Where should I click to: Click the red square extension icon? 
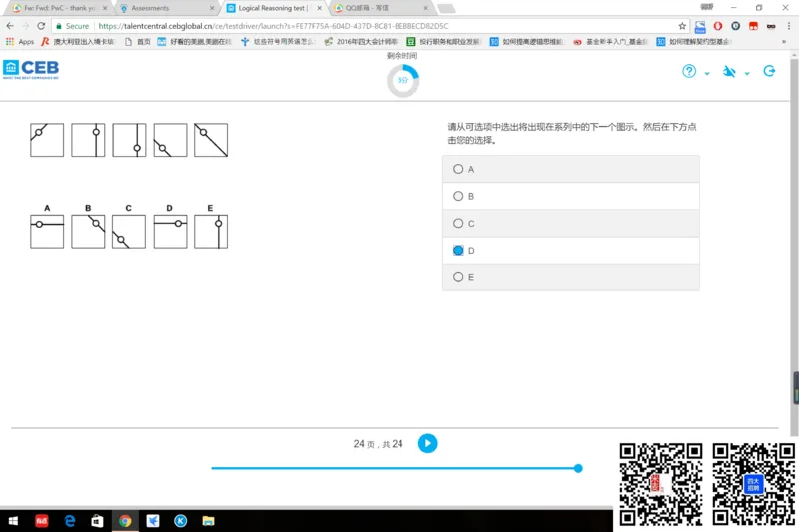(x=753, y=26)
